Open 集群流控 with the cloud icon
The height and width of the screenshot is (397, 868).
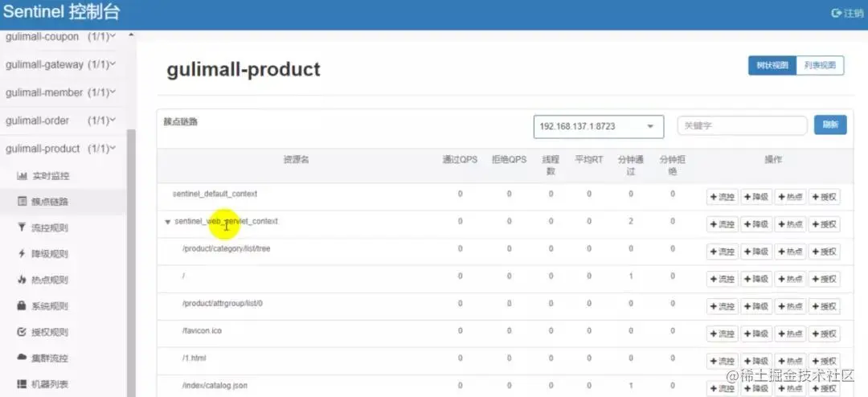coord(23,358)
